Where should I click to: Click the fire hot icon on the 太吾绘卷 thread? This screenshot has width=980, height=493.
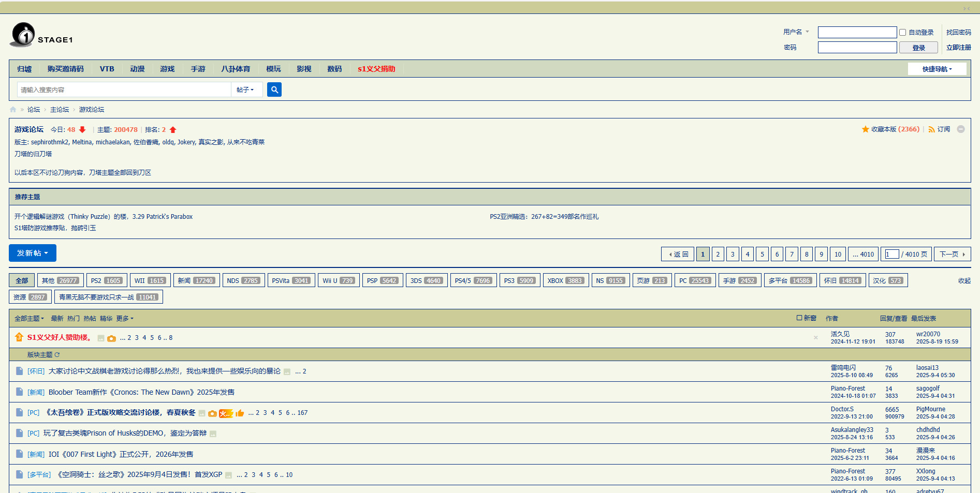tap(226, 413)
